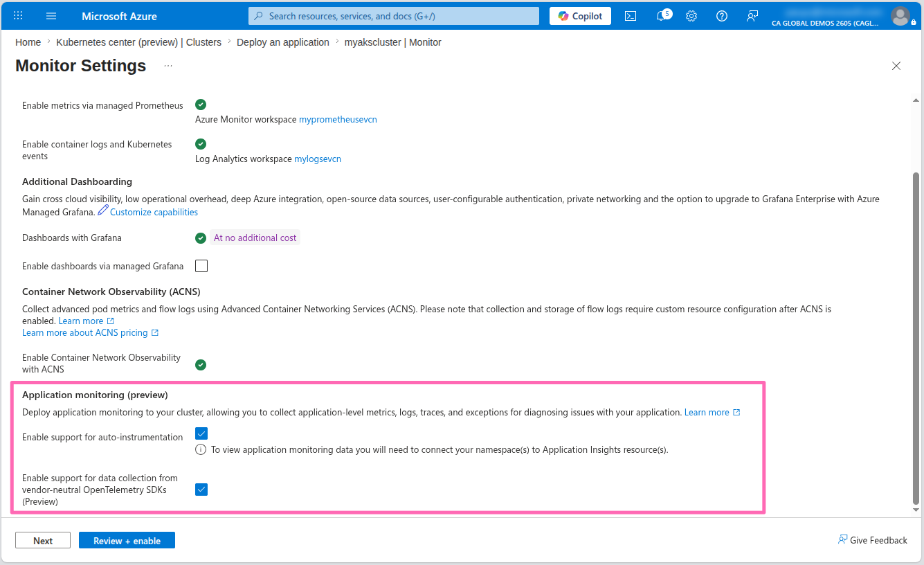This screenshot has height=565, width=924.
Task: Click the Container Network Observability green check icon
Action: (201, 364)
